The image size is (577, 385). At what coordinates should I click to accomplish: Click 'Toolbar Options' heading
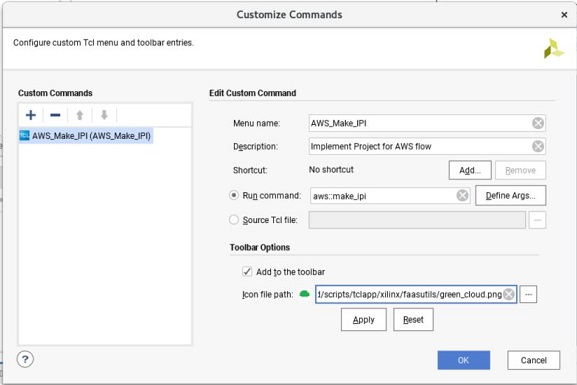coord(260,247)
